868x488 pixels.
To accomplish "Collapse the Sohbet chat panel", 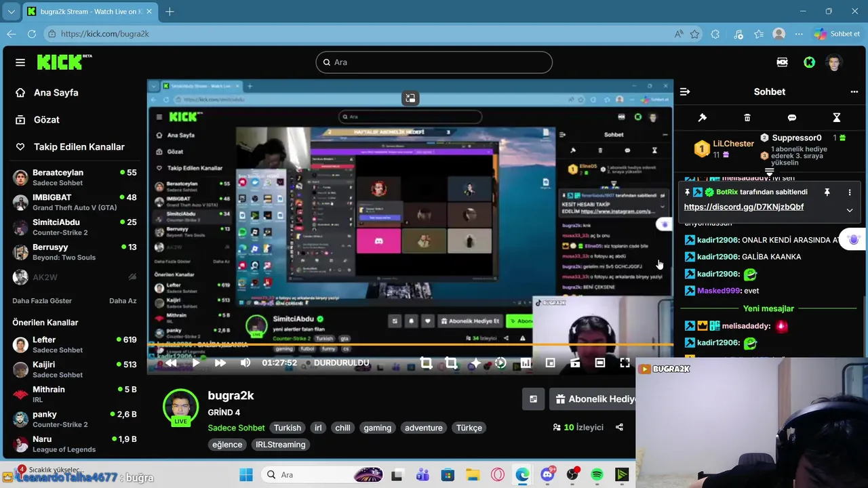I will point(685,91).
